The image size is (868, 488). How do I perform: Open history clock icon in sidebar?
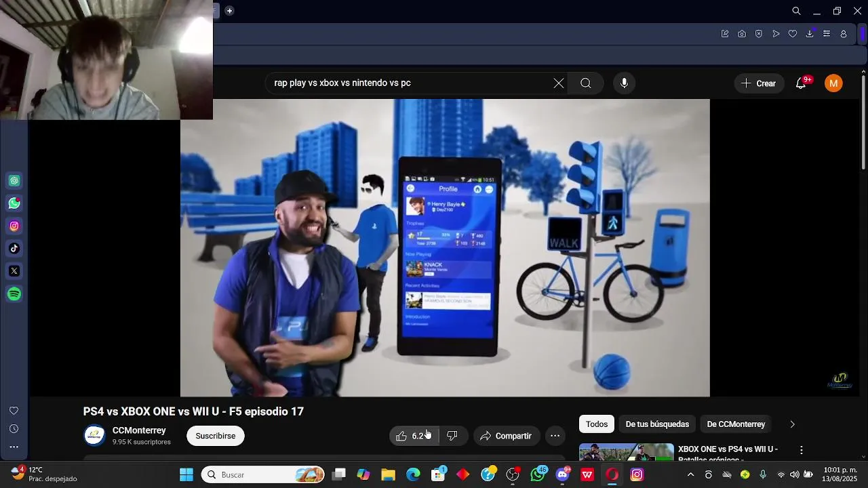click(14, 428)
